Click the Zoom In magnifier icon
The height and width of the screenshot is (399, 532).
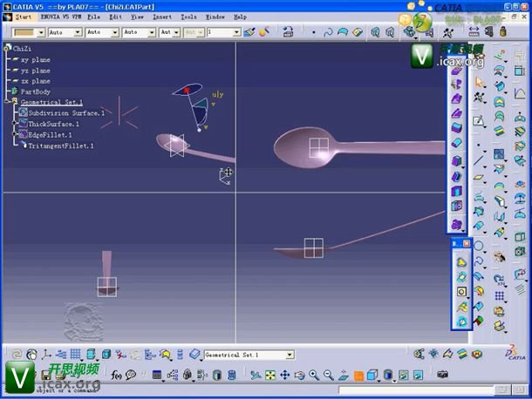click(314, 375)
